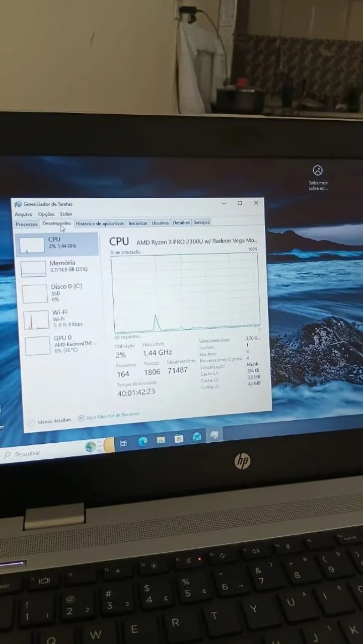Image resolution: width=363 pixels, height=644 pixels.
Task: Open the Mail app from the taskbar
Action: coord(197,436)
